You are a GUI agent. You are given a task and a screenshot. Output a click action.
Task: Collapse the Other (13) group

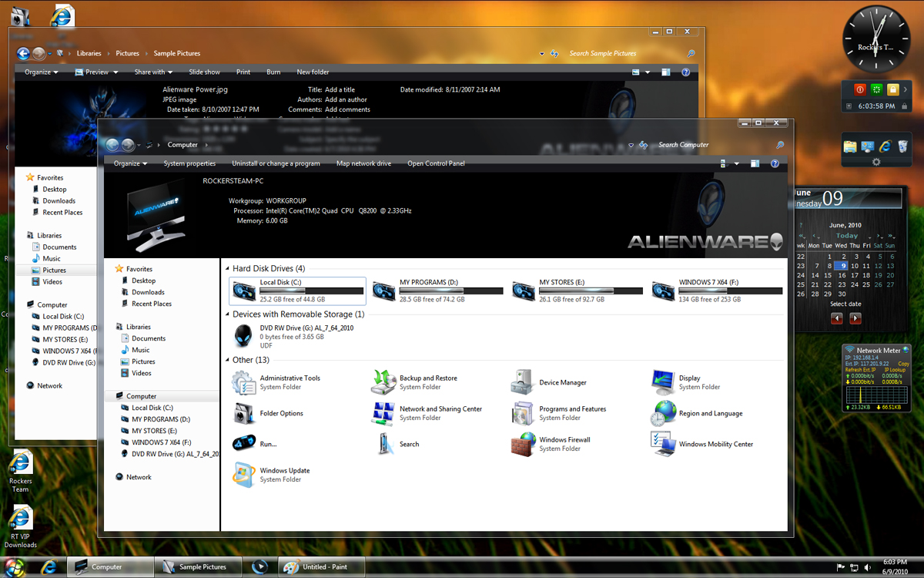pos(227,360)
